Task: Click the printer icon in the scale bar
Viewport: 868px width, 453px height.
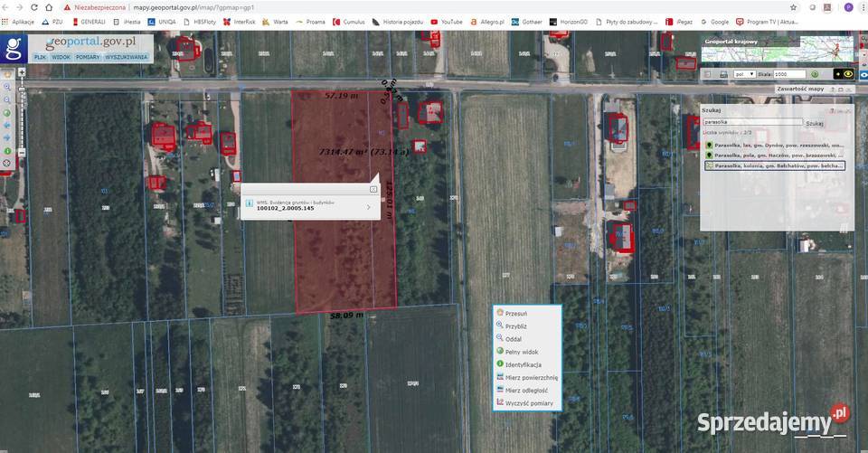Action: coord(722,74)
